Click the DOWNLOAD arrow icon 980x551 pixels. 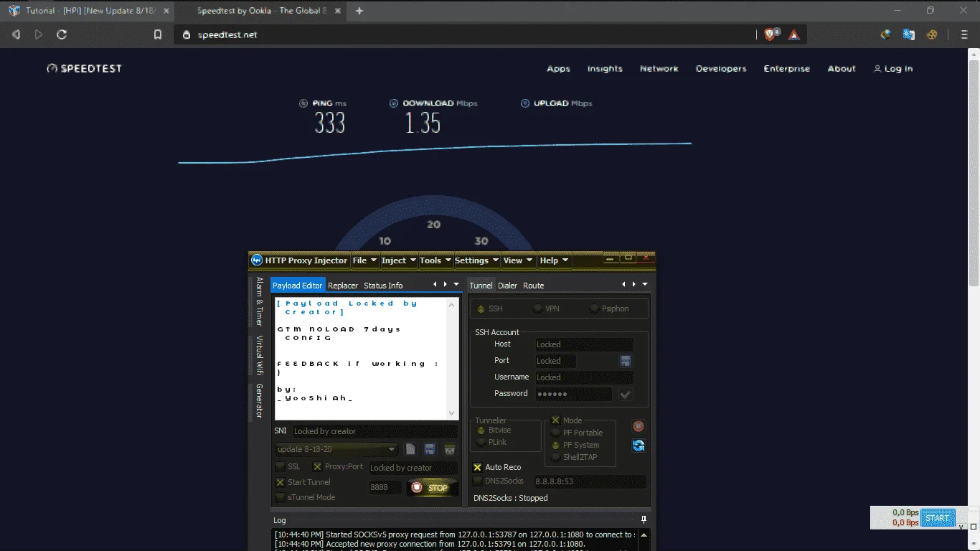(393, 103)
